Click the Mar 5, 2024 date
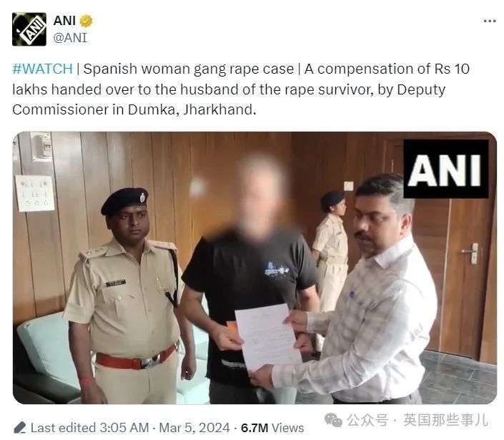The image size is (504, 440). point(194,428)
